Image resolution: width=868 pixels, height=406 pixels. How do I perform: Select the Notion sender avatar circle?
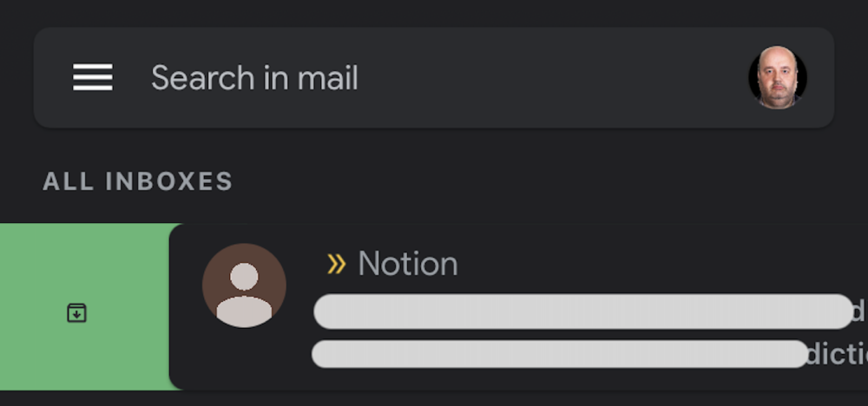pos(244,285)
